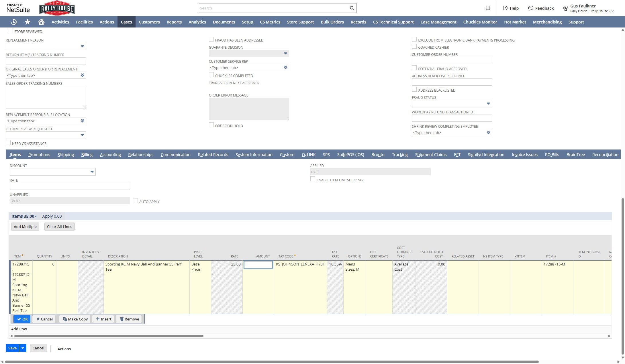
Task: Toggle Need CS Assistance checkbox
Action: pos(8,143)
